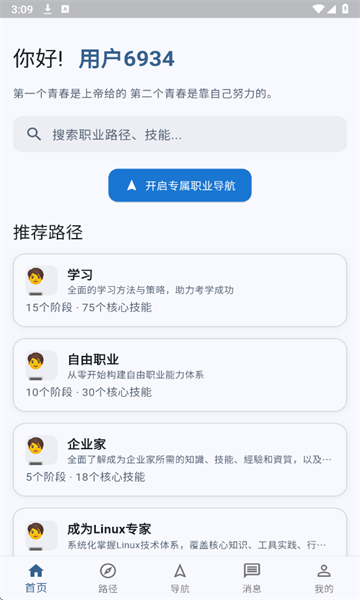Switch to the 首页 tab label
The height and width of the screenshot is (600, 360).
[36, 588]
